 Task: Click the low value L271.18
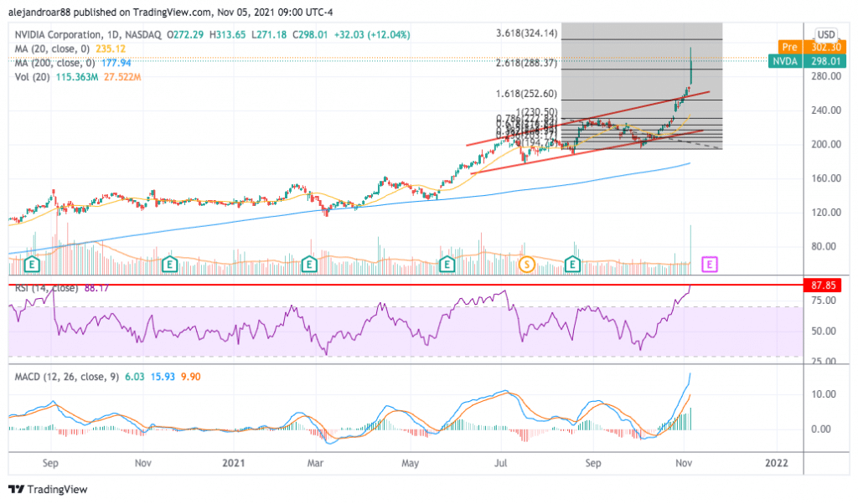tap(269, 34)
